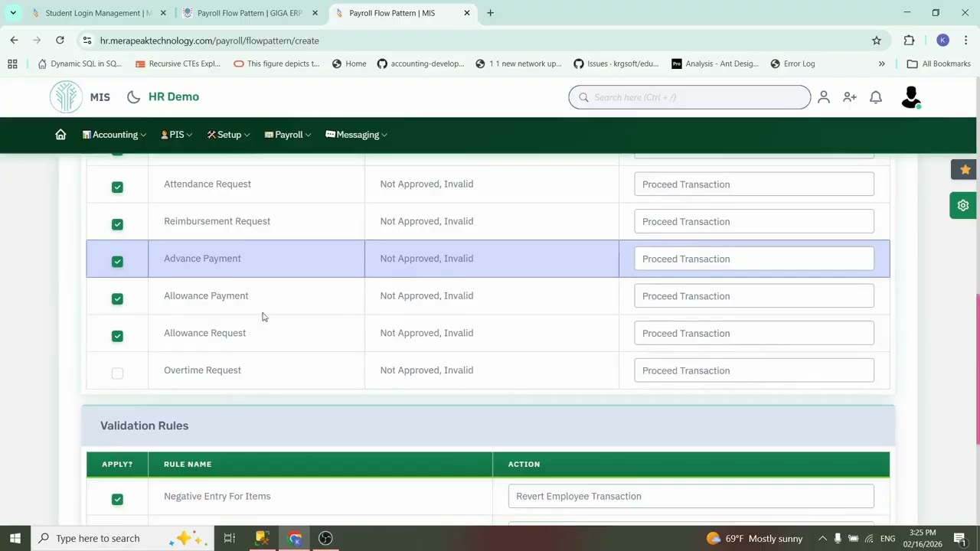
Task: Open the Accounting menu
Action: click(114, 135)
